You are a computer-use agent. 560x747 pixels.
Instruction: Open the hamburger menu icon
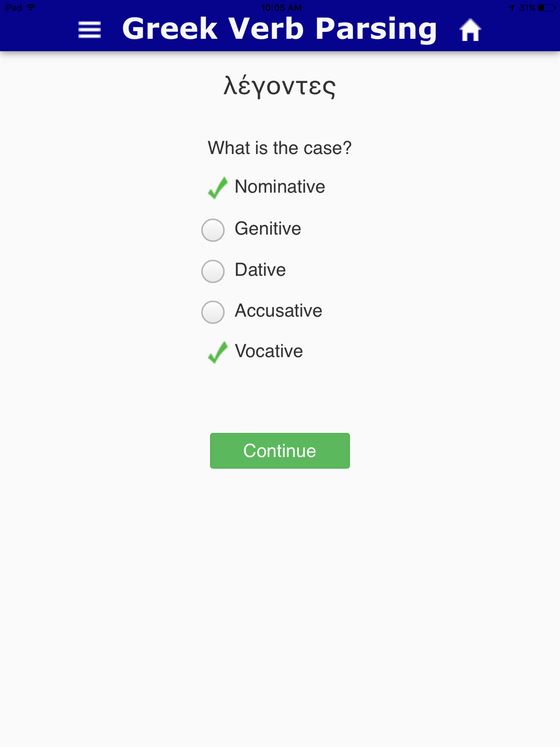(x=90, y=30)
